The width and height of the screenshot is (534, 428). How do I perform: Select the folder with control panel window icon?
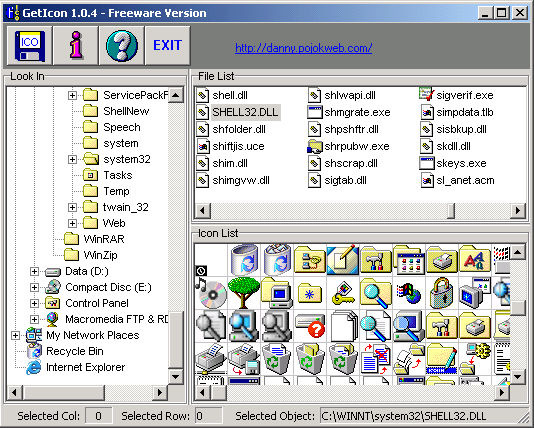(409, 260)
